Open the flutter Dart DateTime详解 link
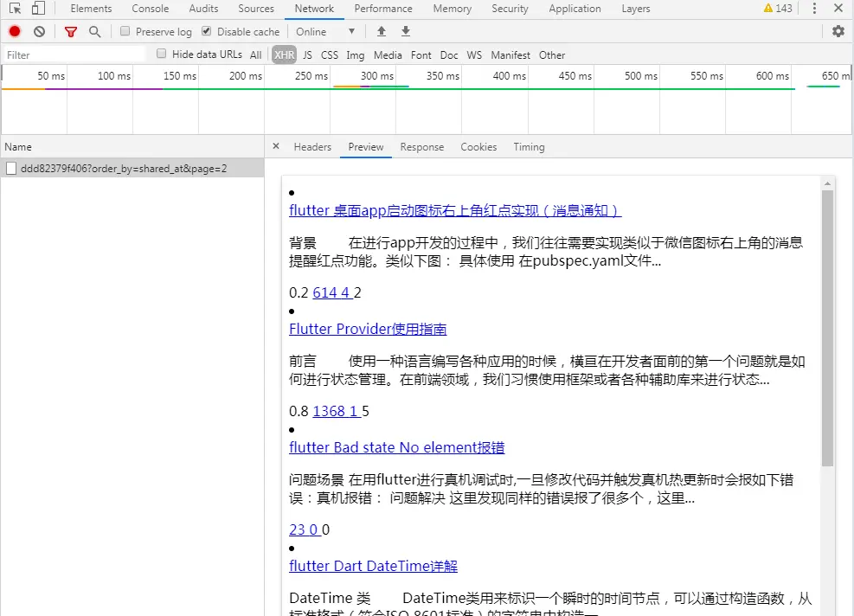 (373, 566)
